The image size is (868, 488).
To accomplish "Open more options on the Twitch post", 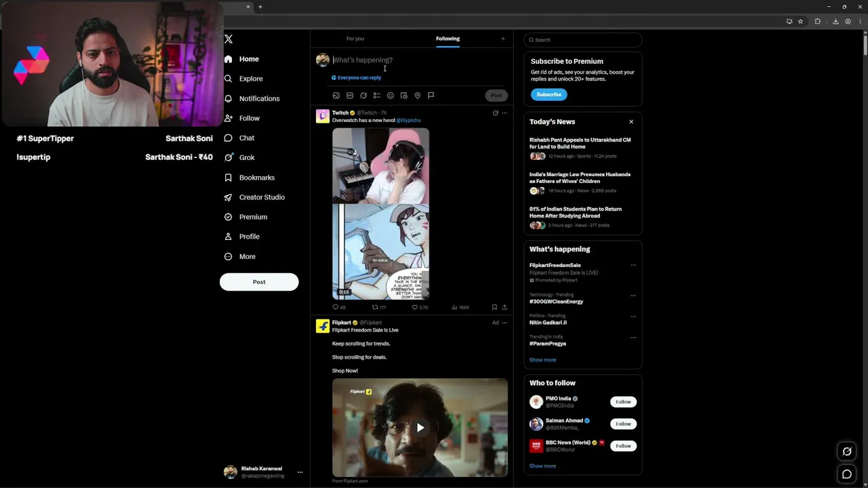I will (505, 113).
